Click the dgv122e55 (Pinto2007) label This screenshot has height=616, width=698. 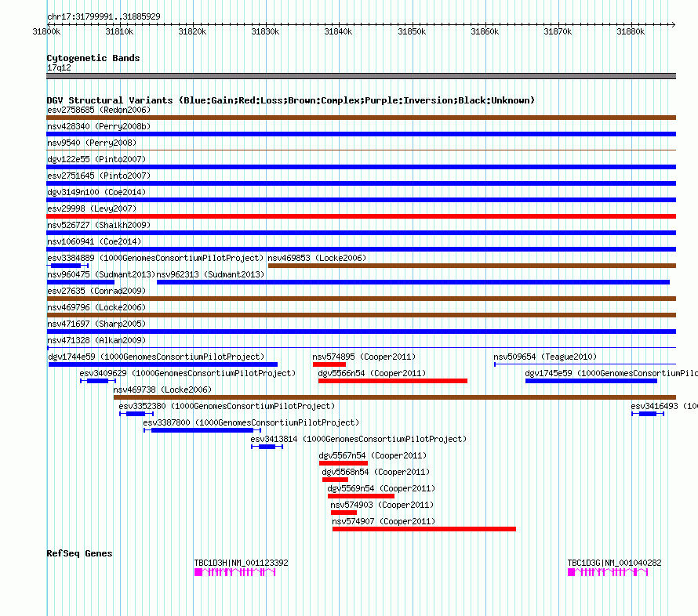tap(96, 159)
